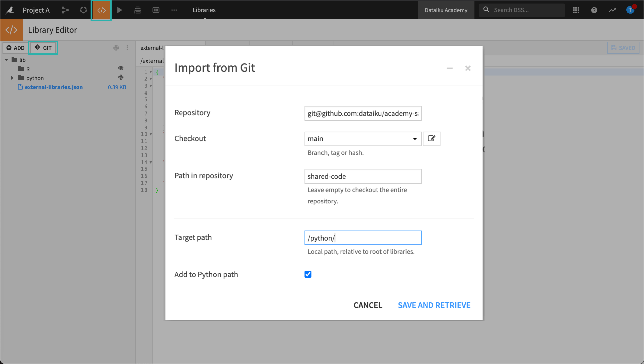Click ADD button in Library Editor

coord(15,47)
